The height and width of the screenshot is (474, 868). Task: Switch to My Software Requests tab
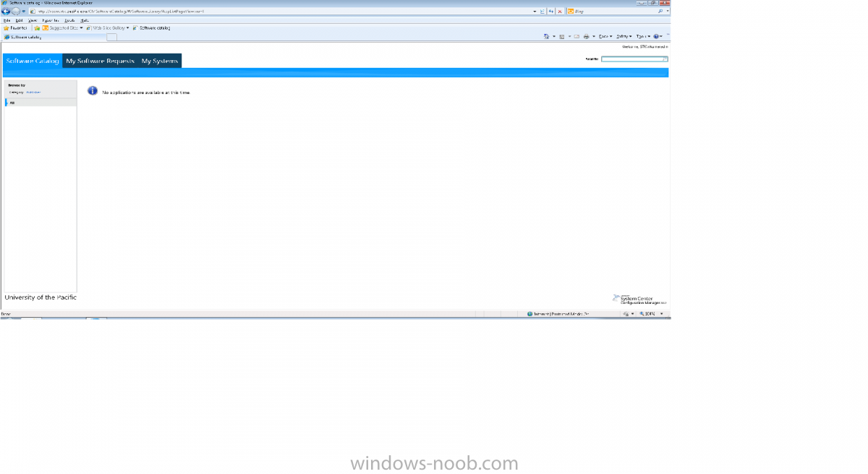pyautogui.click(x=100, y=62)
